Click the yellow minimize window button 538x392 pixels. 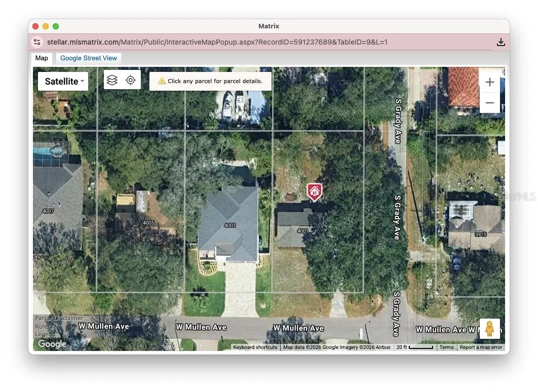tap(45, 26)
